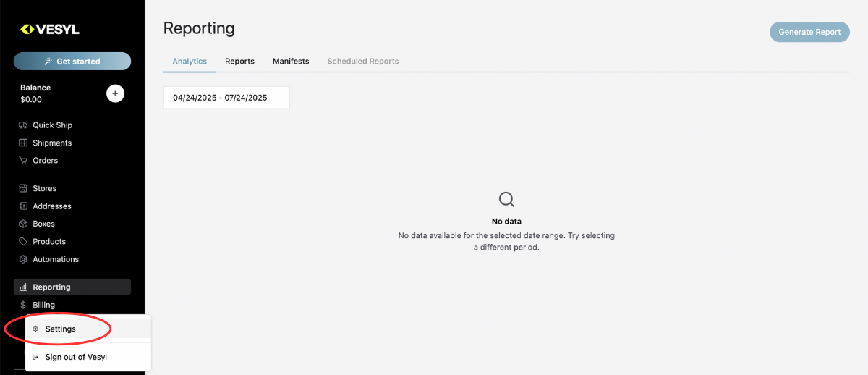Click the No data magnifier icon
The width and height of the screenshot is (868, 375).
pos(506,199)
